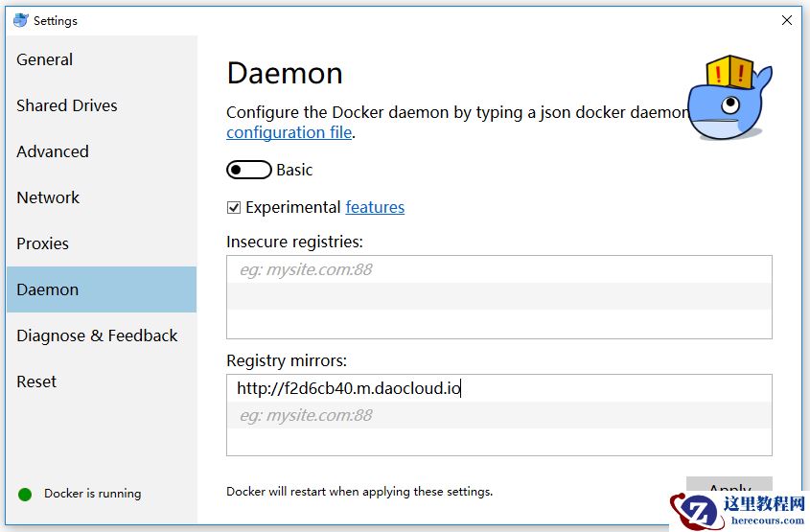Open Diagnose & Feedback page

97,335
